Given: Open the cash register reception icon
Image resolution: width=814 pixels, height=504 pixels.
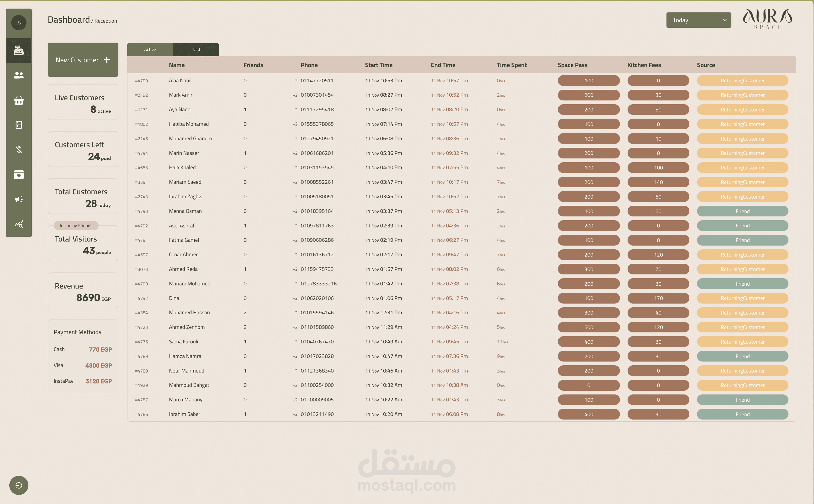Looking at the screenshot, I should click(x=19, y=50).
